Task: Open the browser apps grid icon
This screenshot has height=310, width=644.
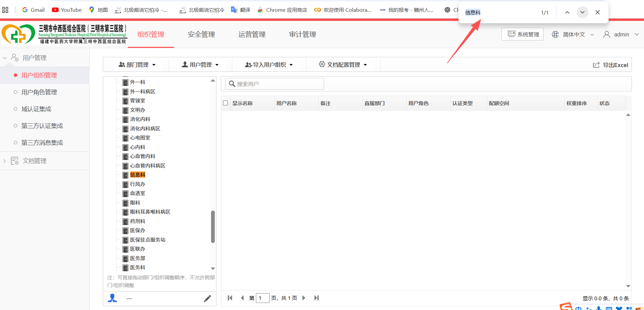Action: pyautogui.click(x=5, y=10)
